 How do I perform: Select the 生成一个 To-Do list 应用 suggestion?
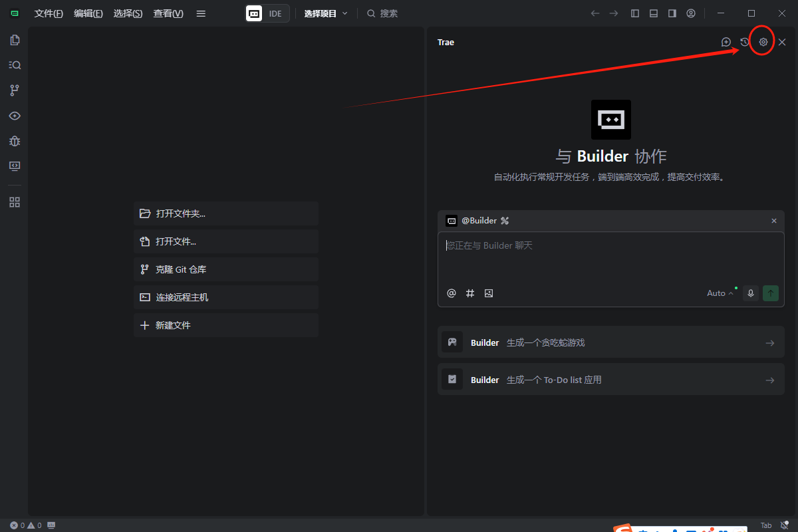[x=611, y=380]
